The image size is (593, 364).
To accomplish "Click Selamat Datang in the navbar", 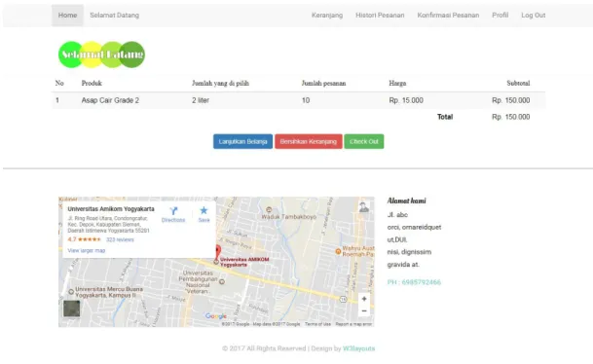I will pos(114,16).
